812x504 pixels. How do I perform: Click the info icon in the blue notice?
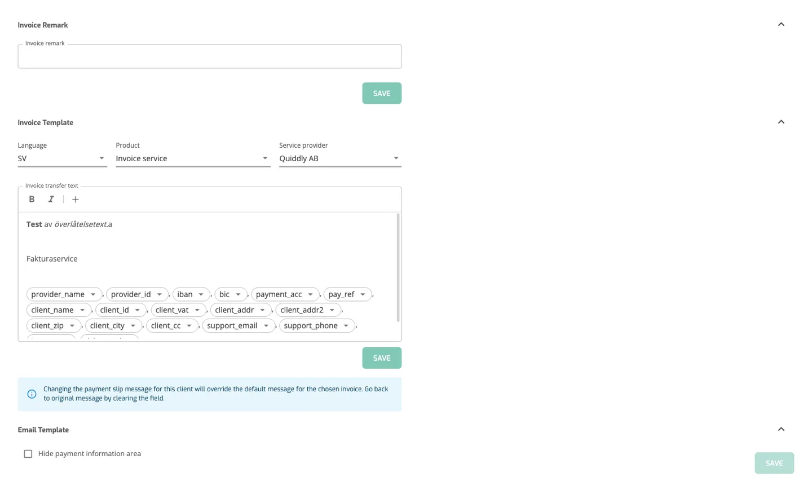(32, 394)
